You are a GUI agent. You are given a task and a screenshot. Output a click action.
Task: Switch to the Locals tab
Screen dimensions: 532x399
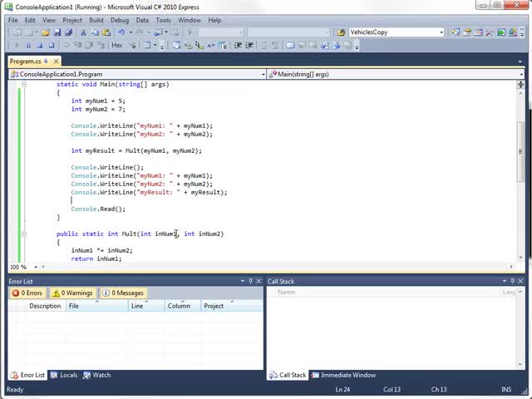click(x=64, y=375)
